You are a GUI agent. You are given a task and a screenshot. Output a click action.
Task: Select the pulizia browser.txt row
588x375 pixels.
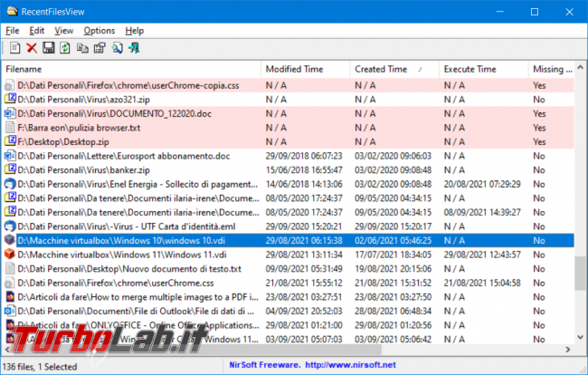point(289,128)
